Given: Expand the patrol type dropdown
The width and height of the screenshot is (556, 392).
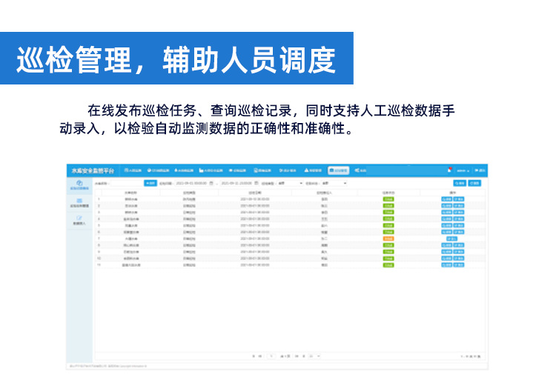Looking at the screenshot, I should [290, 183].
